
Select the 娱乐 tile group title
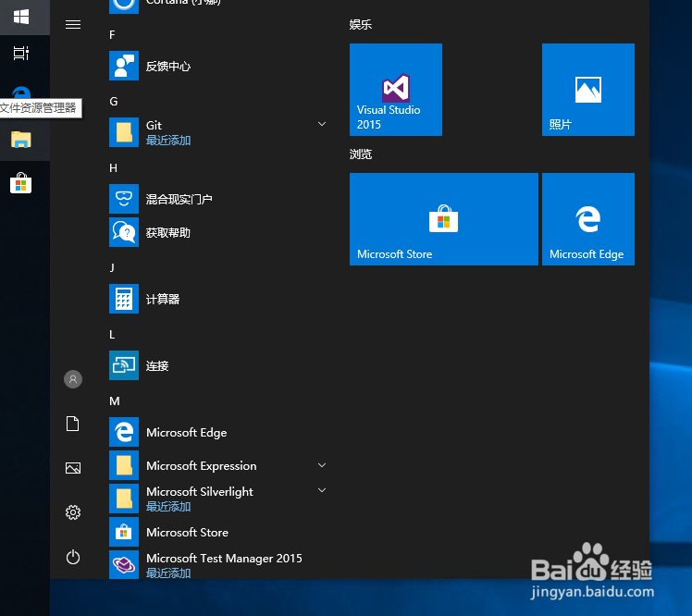click(361, 25)
